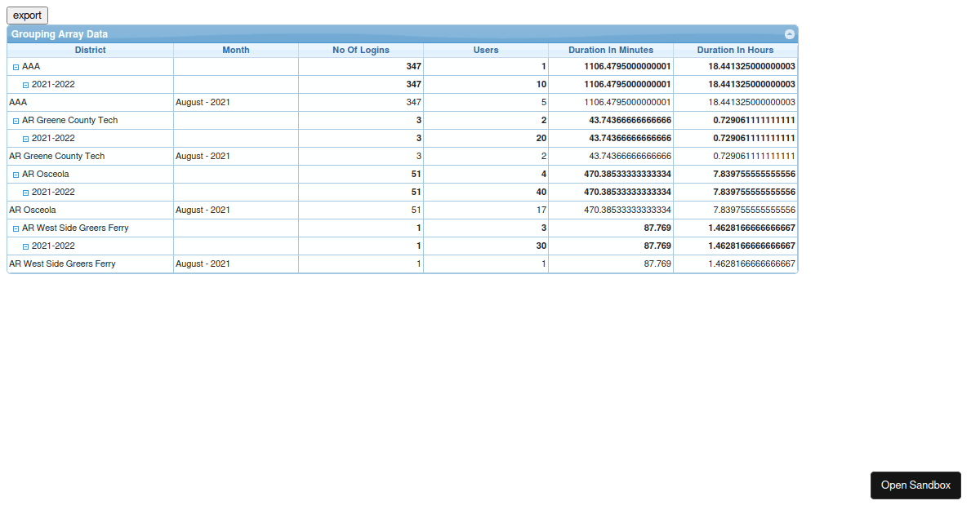Collapse 2021-2022 group under AR Osceola
The image size is (980, 514).
pyautogui.click(x=25, y=193)
